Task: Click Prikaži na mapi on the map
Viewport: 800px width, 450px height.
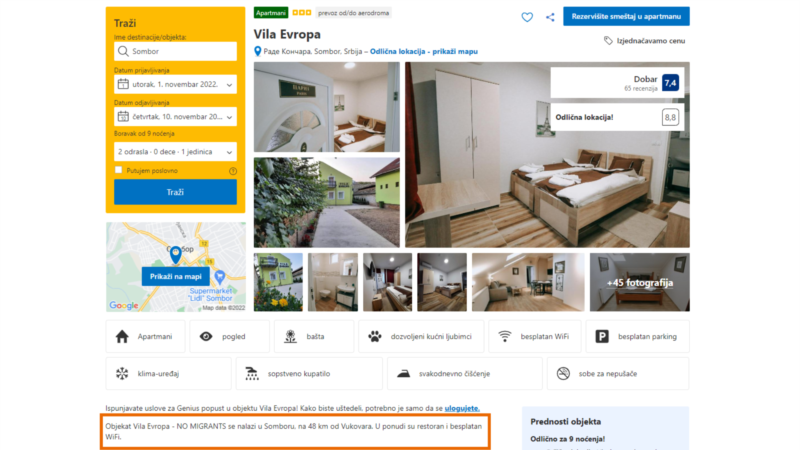Action: pyautogui.click(x=176, y=277)
